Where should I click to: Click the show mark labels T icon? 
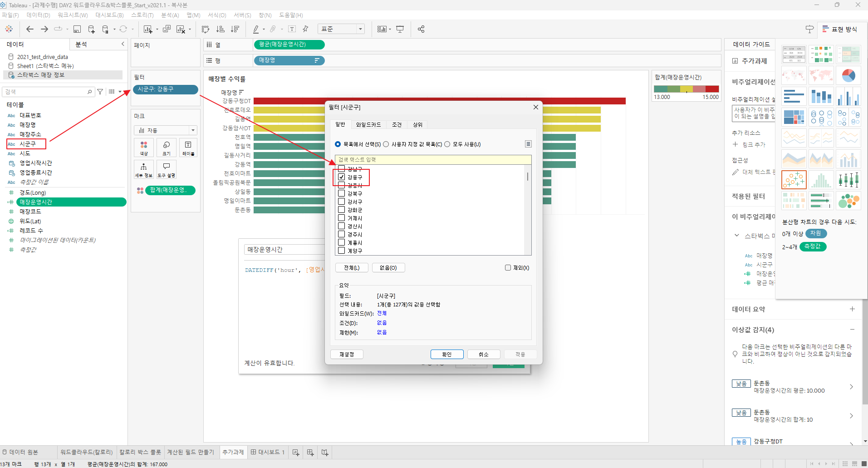[x=292, y=29]
